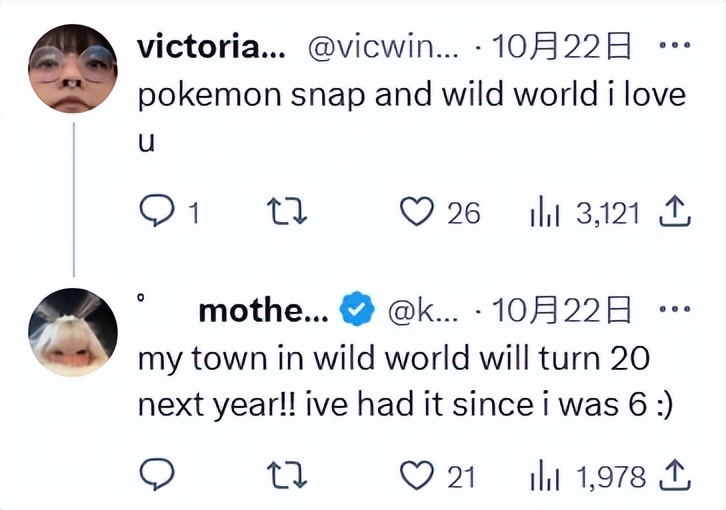Viewport: 726px width, 510px height.
Task: Visit victoria's profile via display name
Action: click(209, 46)
